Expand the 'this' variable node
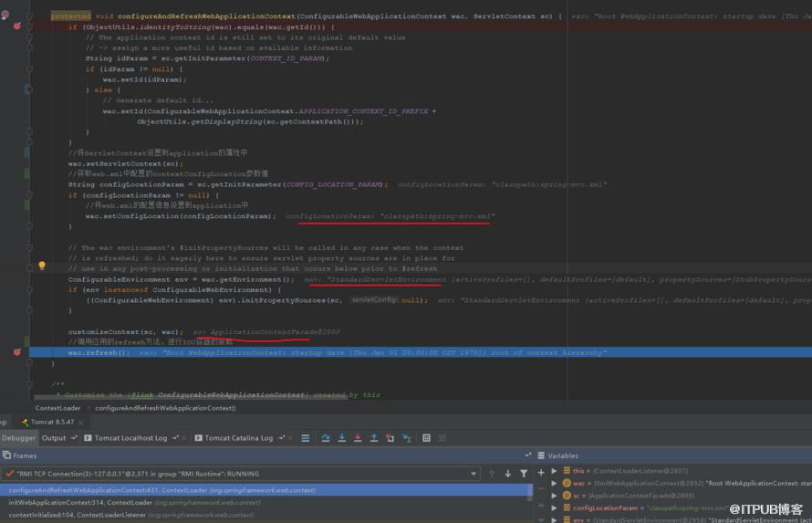This screenshot has height=523, width=812. point(554,471)
